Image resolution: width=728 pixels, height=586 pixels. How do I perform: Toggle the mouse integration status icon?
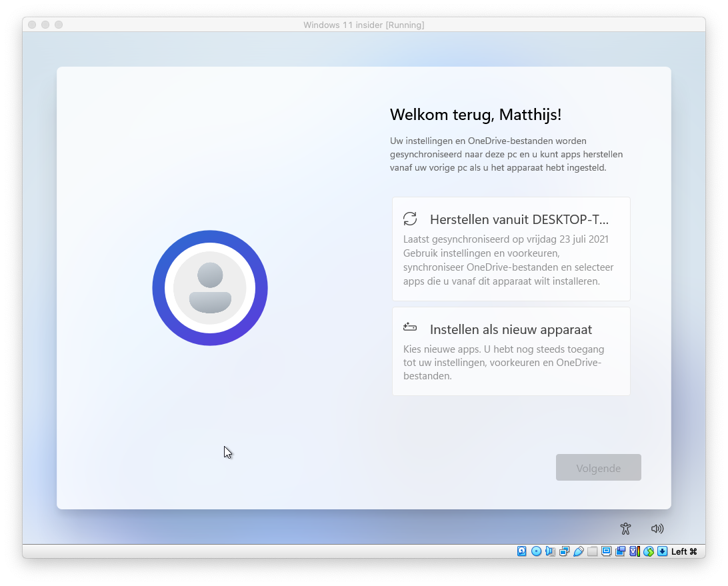coord(648,551)
